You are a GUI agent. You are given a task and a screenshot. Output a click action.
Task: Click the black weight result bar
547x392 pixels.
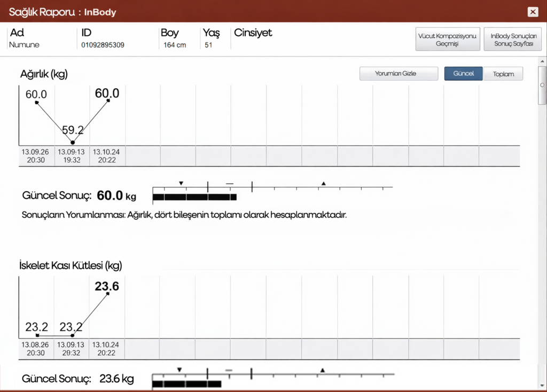click(x=194, y=197)
